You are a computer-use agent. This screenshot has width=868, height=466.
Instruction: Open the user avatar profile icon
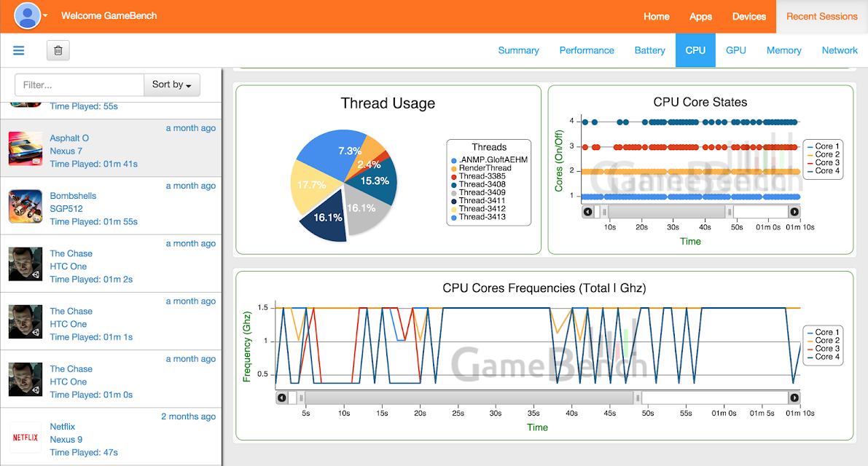(x=27, y=15)
